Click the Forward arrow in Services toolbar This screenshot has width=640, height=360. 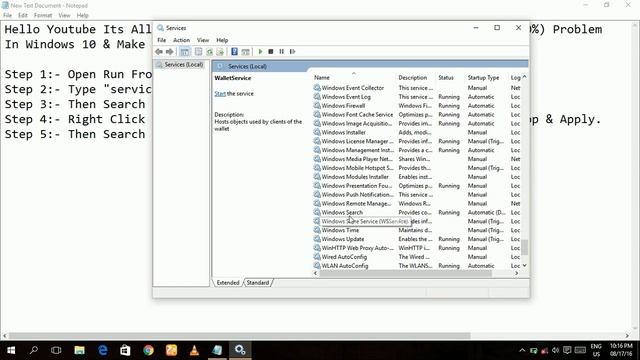[169, 52]
